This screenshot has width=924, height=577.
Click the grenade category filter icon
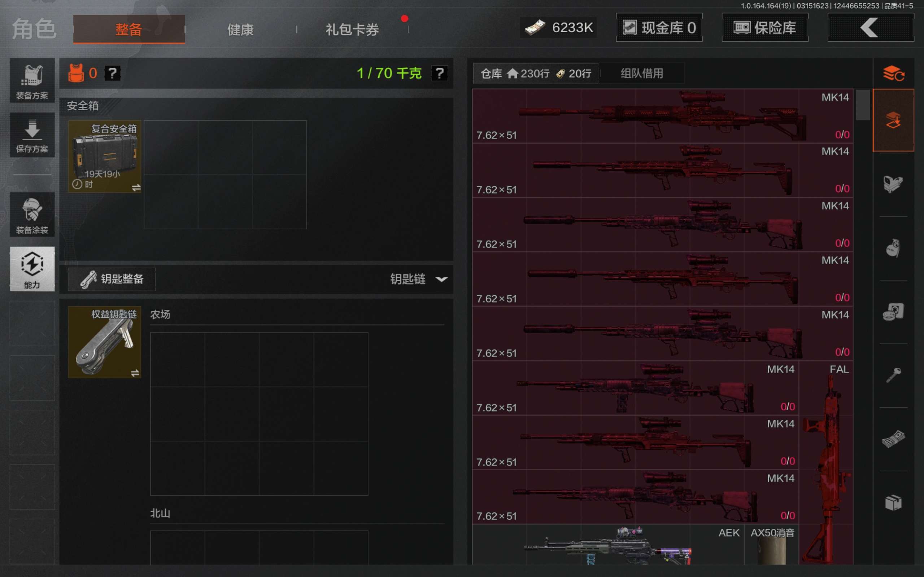coord(893,248)
